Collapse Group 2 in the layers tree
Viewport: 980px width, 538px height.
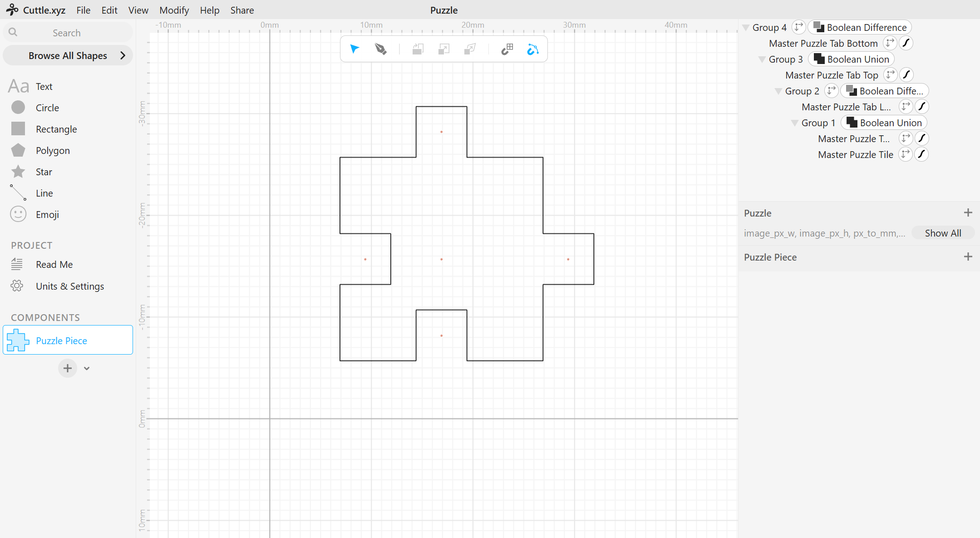(778, 91)
